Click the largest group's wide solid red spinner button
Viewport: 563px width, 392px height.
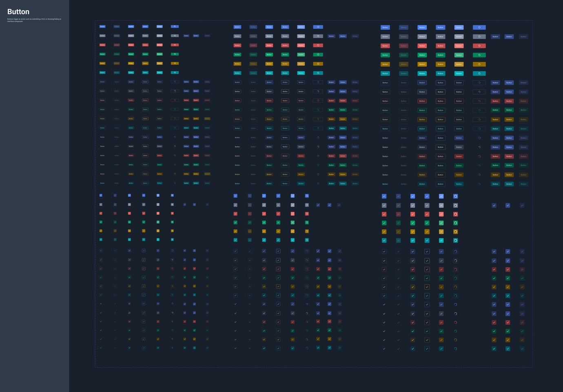tap(479, 46)
